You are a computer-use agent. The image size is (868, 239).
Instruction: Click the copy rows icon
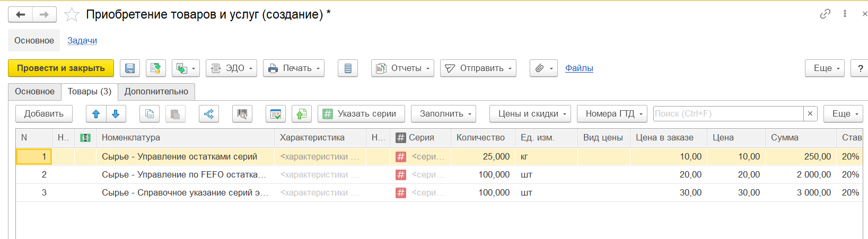pyautogui.click(x=150, y=114)
